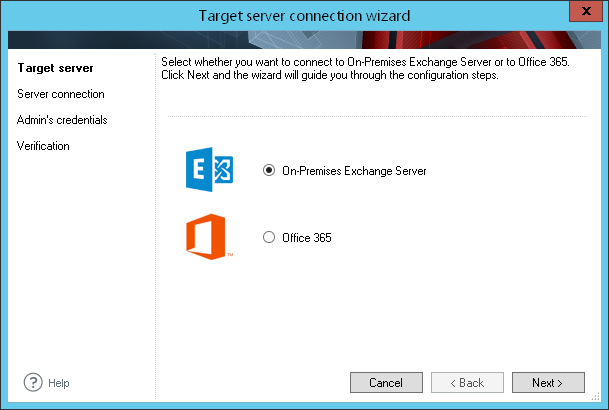Open the Server connection step
The image size is (609, 410).
click(x=61, y=94)
